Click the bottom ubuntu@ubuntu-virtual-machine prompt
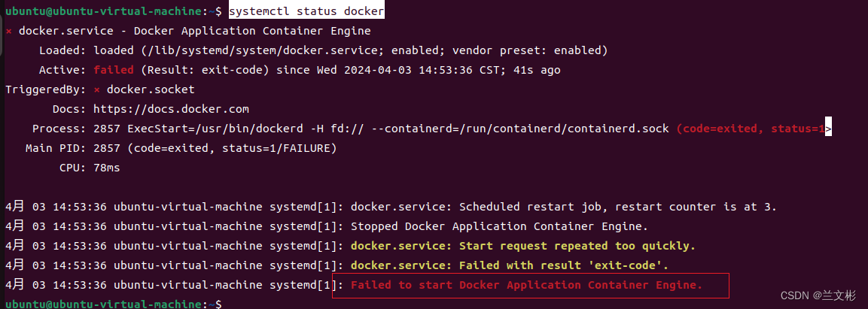The width and height of the screenshot is (868, 309). point(112,304)
